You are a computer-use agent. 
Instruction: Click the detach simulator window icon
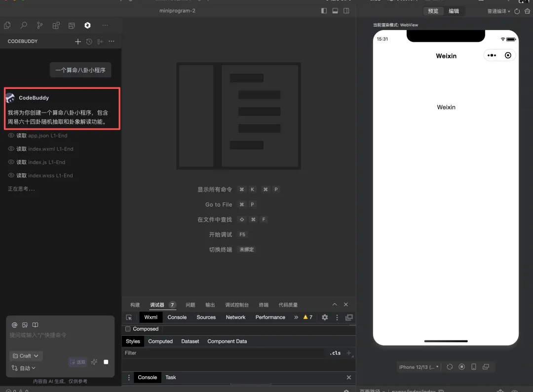tap(486, 367)
